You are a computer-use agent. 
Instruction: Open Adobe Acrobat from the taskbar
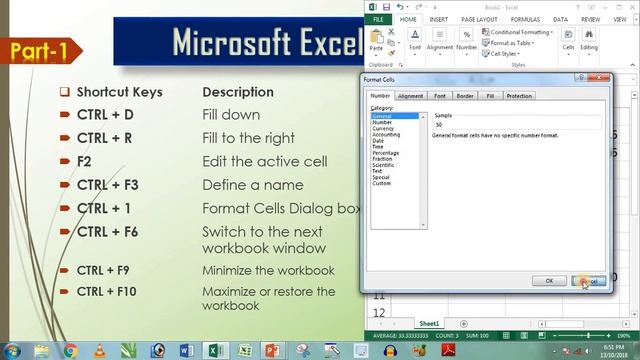click(x=449, y=350)
